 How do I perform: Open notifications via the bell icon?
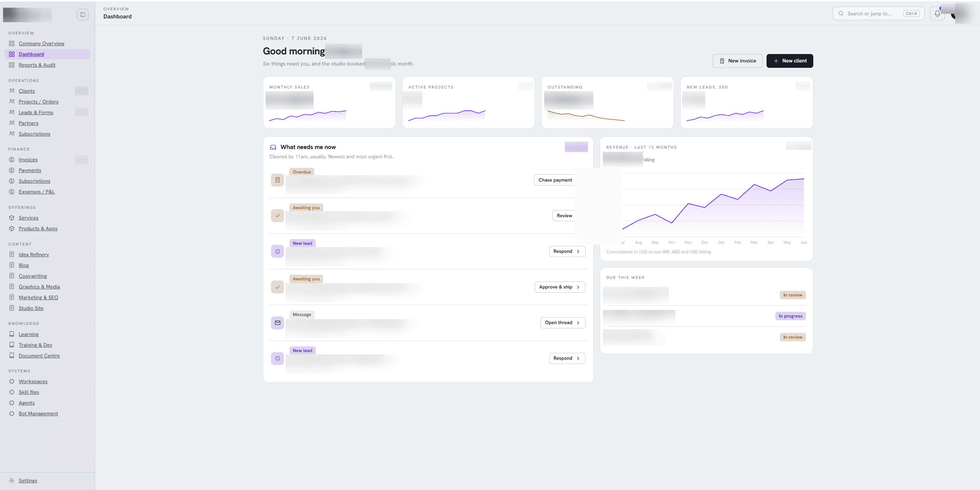937,14
